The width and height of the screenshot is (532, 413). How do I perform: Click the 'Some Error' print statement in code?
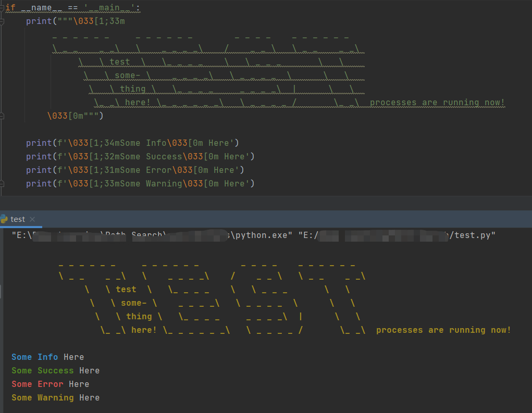coord(135,170)
